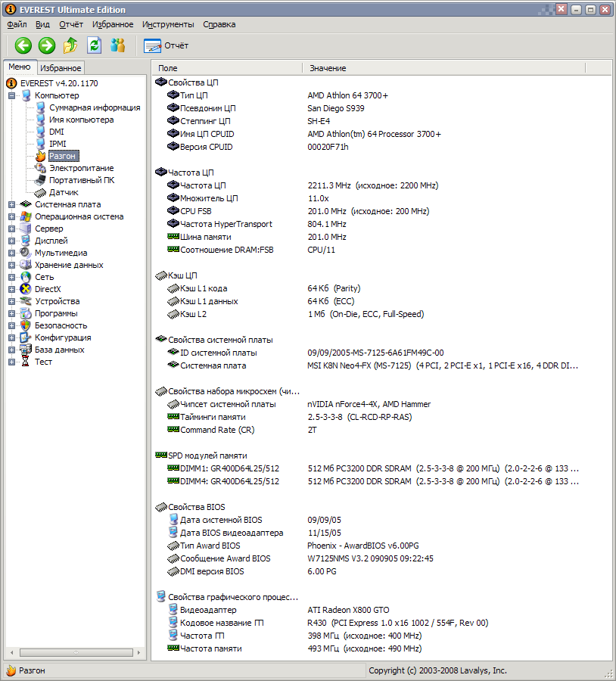Go up one level with folder-arrow icon

70,45
